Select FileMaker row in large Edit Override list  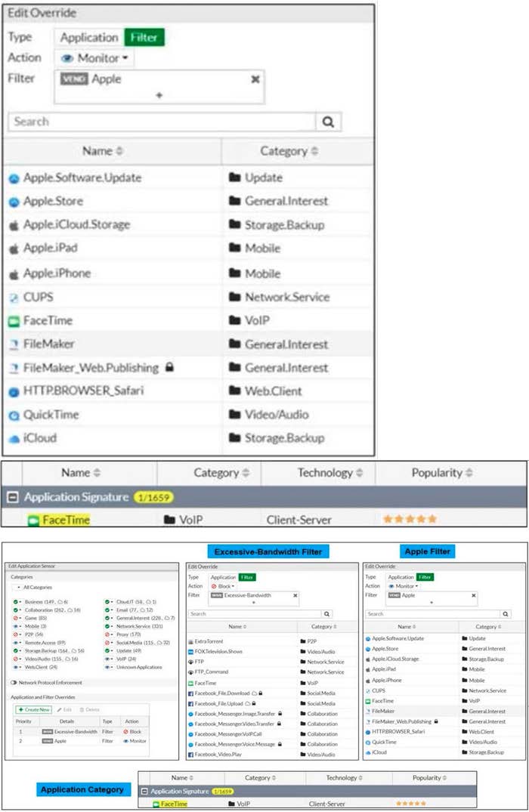[x=189, y=344]
